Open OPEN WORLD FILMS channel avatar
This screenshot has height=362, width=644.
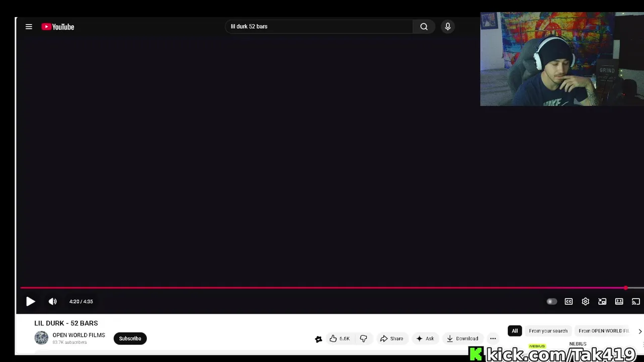click(41, 338)
